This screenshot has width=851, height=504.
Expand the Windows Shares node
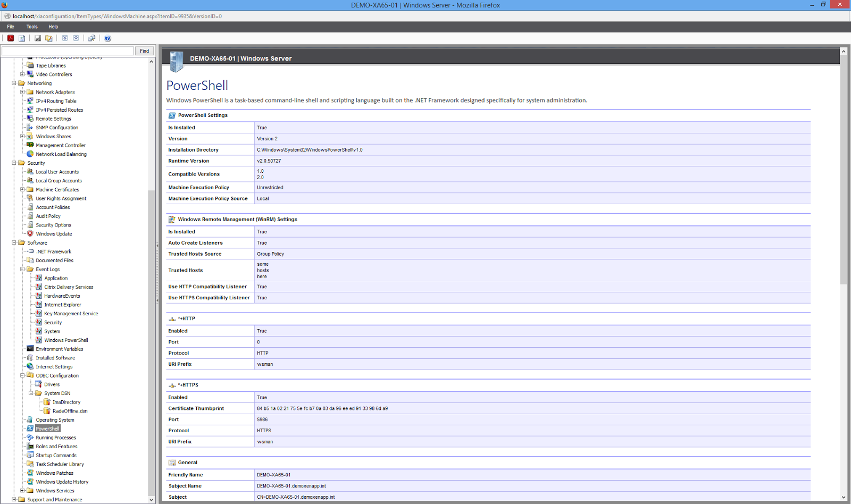point(22,136)
